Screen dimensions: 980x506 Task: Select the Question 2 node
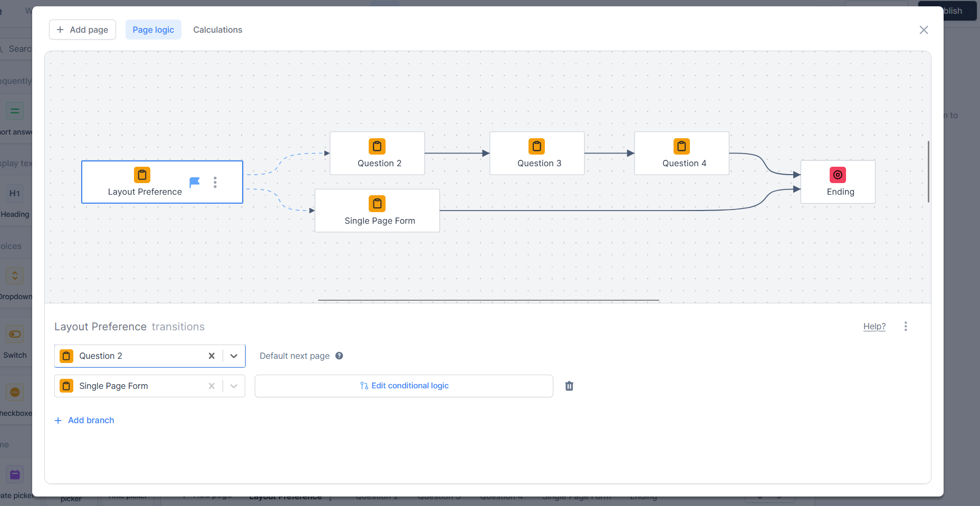coord(377,154)
